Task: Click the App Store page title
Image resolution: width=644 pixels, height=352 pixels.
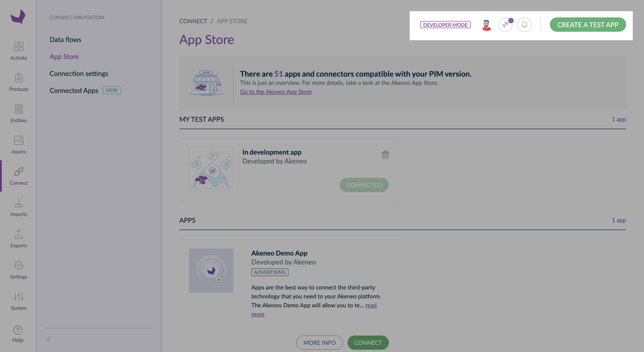Action: pos(206,40)
